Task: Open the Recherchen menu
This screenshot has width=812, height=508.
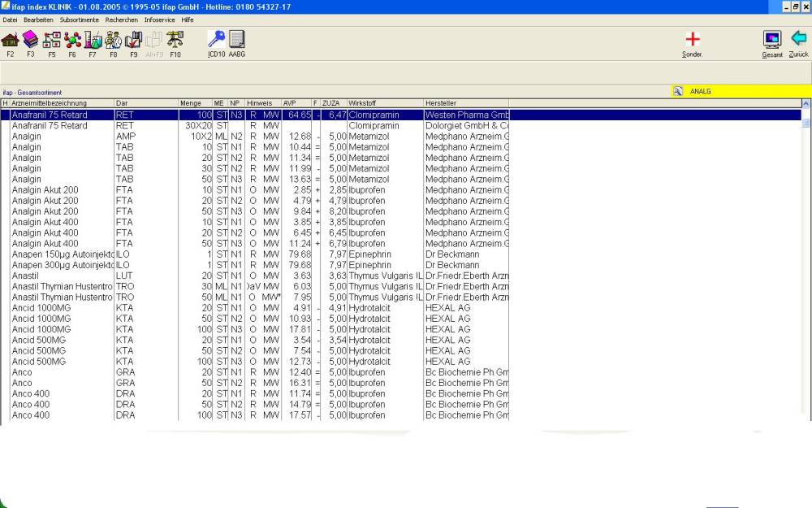Action: pyautogui.click(x=122, y=20)
